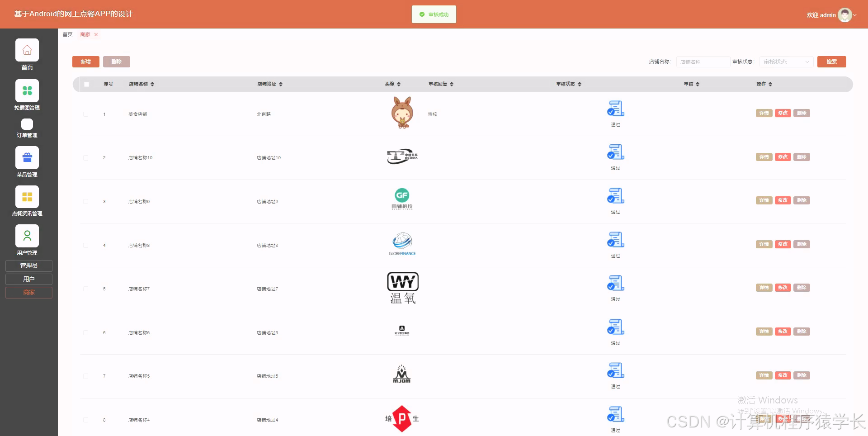Select checkbox for row 店铺名称4
Screen dimensions: 868x436
click(x=86, y=420)
